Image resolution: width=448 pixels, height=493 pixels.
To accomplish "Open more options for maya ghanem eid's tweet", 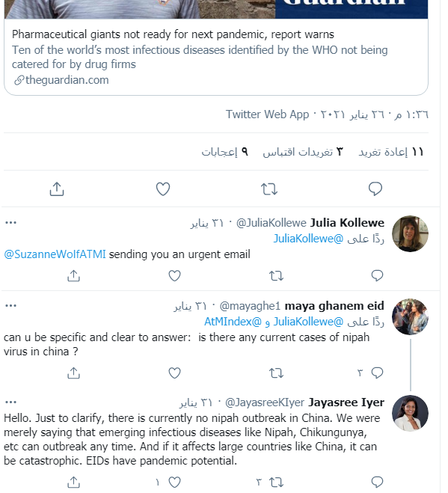I will click(10, 306).
